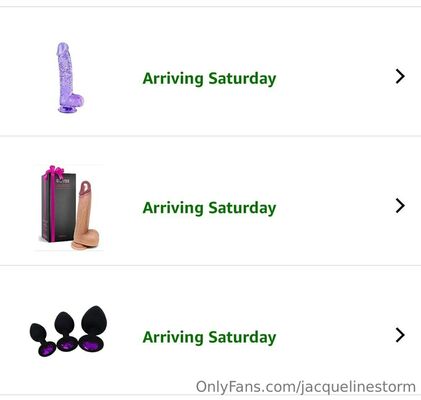Tap the pink bow atop the box

pyautogui.click(x=53, y=171)
